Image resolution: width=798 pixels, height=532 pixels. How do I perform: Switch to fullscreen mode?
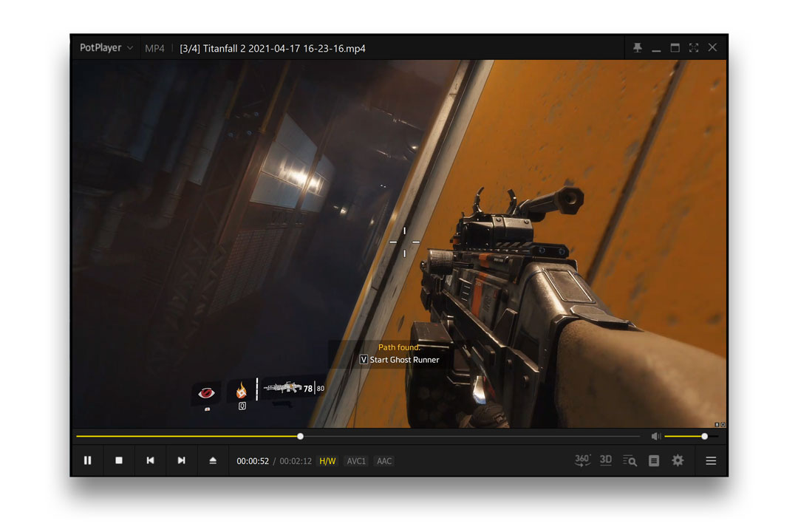point(694,48)
